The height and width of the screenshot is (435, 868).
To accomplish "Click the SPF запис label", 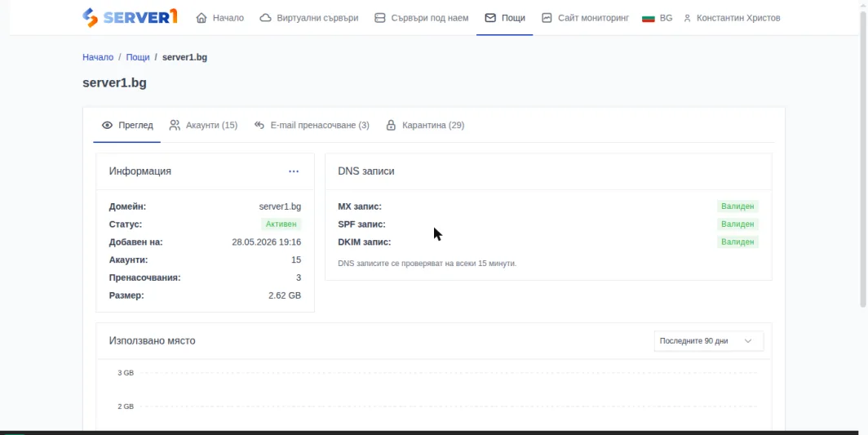I will click(361, 224).
